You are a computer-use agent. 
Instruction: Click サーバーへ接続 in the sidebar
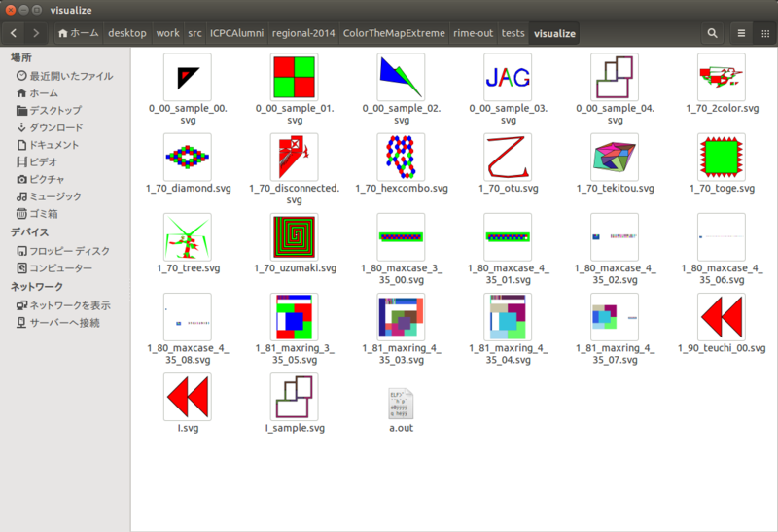pos(58,323)
